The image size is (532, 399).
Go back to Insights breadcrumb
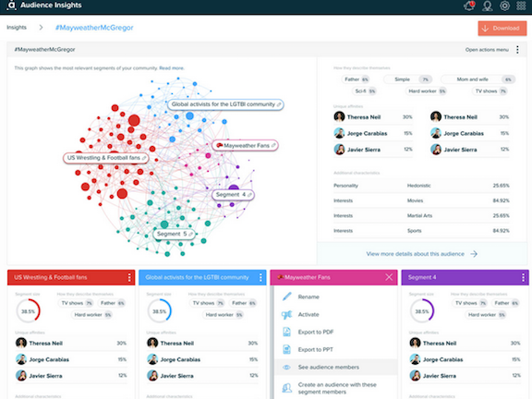17,28
